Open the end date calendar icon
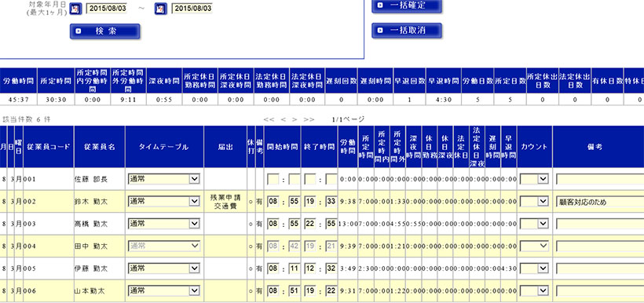Screen dimensions: 644x303 click(160, 8)
